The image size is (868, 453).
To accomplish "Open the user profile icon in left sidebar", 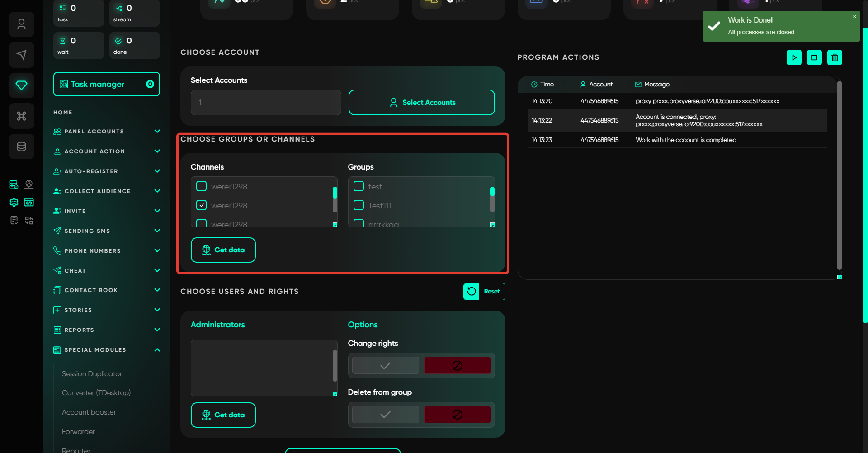I will pyautogui.click(x=21, y=24).
